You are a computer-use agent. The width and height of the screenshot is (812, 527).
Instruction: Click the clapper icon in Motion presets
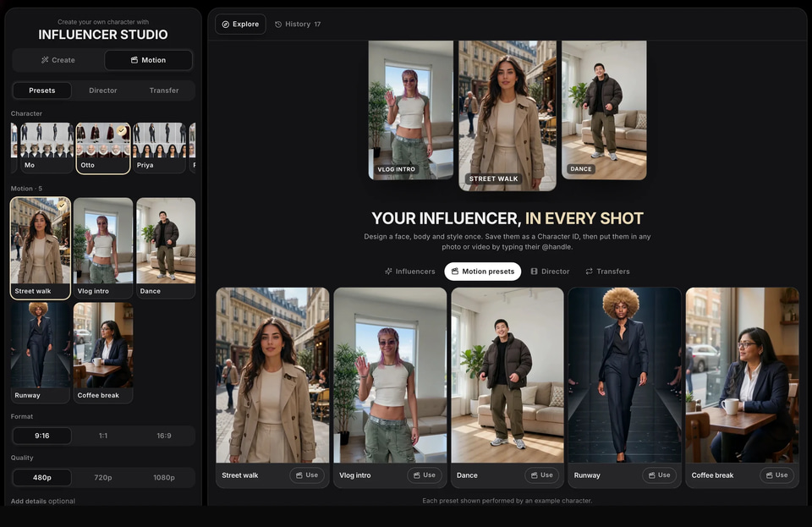click(455, 272)
